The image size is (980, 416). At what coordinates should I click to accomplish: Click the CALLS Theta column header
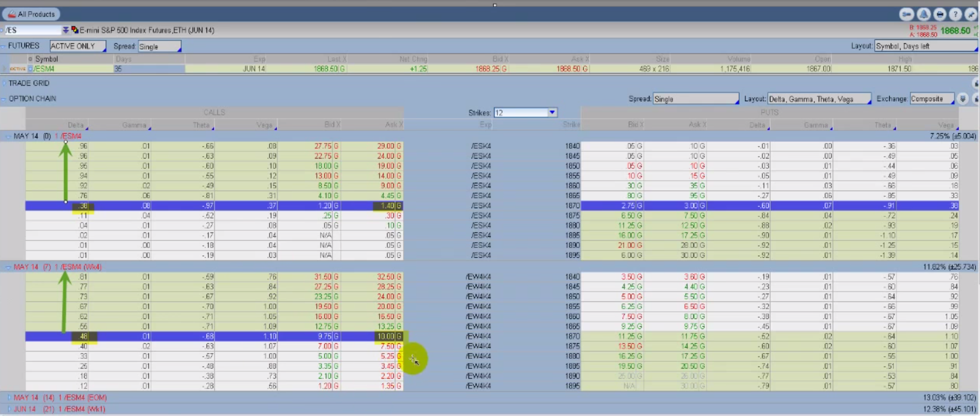pos(201,125)
